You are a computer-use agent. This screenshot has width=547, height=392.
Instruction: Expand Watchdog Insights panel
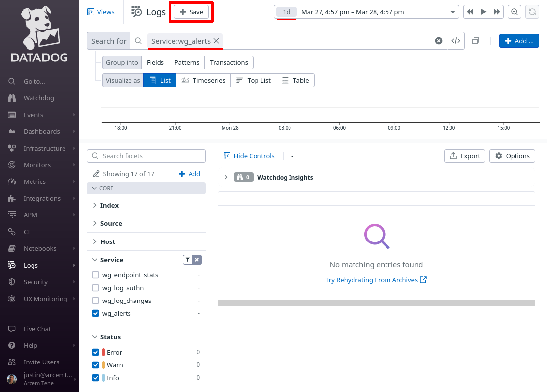point(226,177)
